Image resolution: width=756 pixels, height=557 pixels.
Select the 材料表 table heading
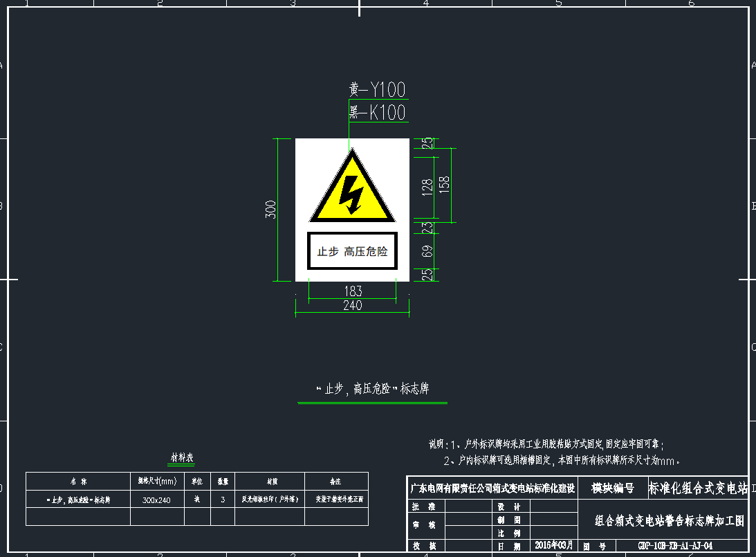[x=182, y=458]
